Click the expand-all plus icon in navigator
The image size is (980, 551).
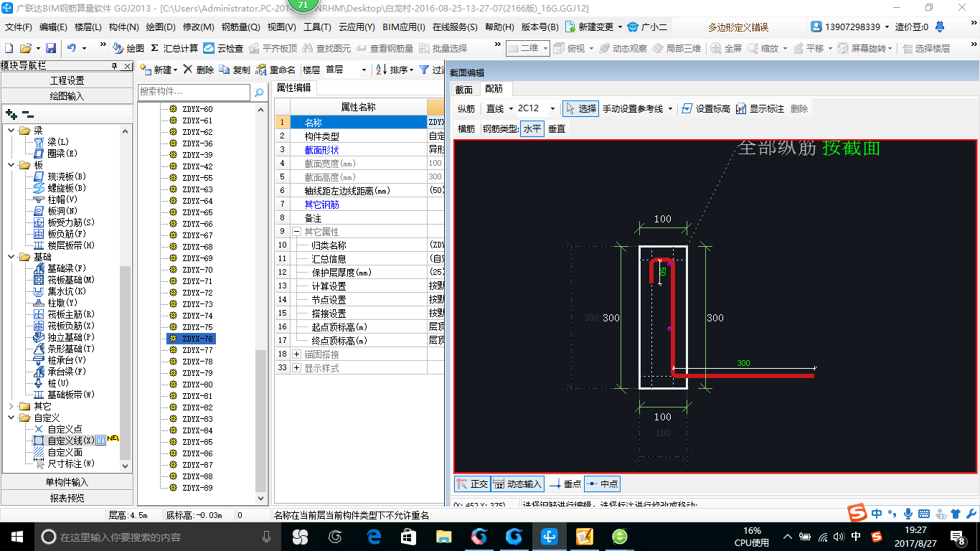[x=11, y=113]
